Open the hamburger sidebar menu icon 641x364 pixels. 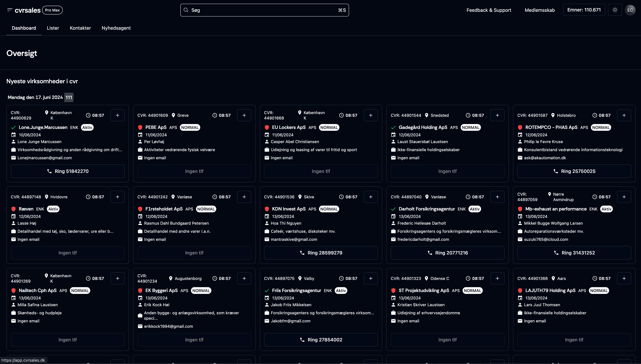[9, 10]
